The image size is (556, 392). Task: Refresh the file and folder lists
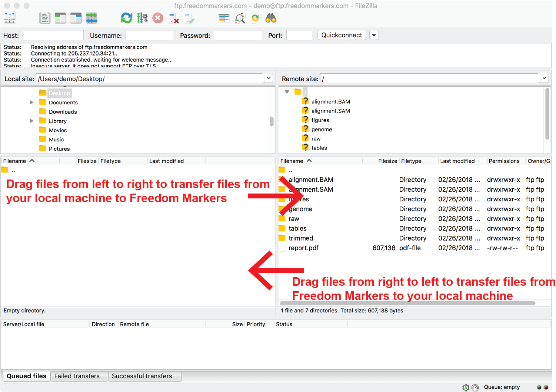pyautogui.click(x=126, y=18)
